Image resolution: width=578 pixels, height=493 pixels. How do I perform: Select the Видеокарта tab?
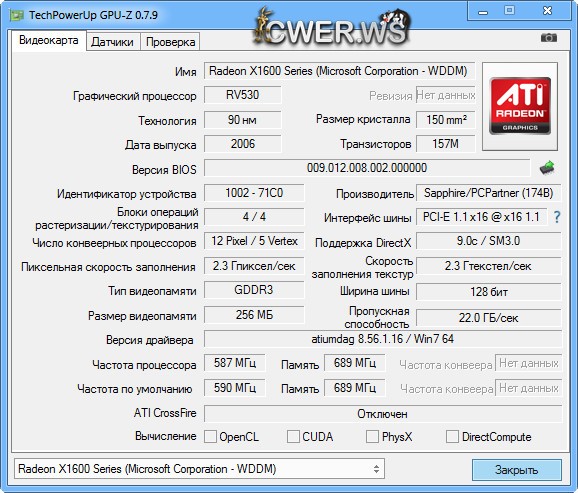(x=49, y=40)
